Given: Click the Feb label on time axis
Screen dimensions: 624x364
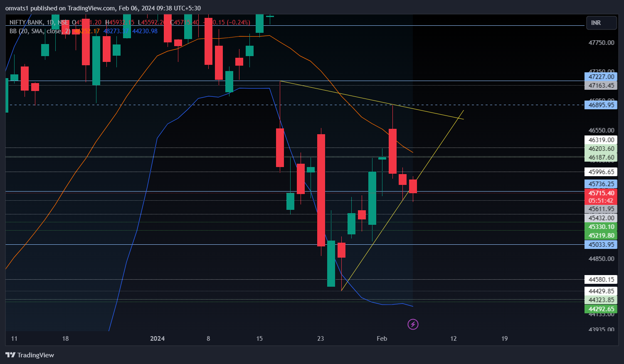Looking at the screenshot, I should click(x=382, y=339).
